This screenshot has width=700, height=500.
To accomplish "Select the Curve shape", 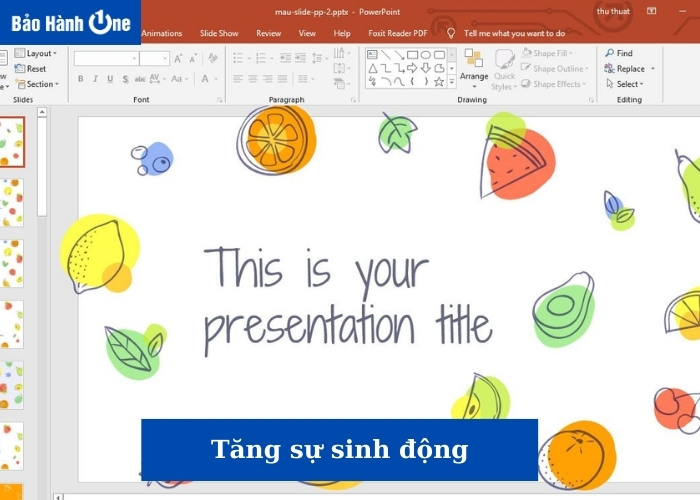I will coord(399,81).
